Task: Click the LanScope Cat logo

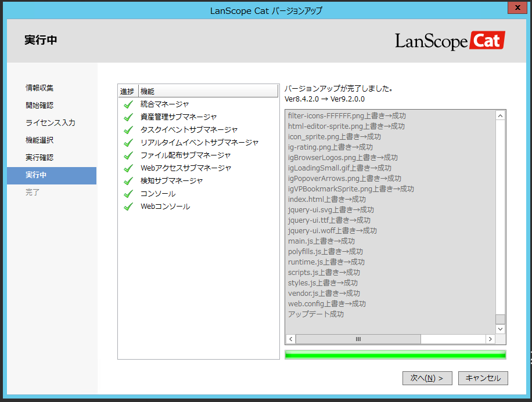Action: [x=450, y=41]
